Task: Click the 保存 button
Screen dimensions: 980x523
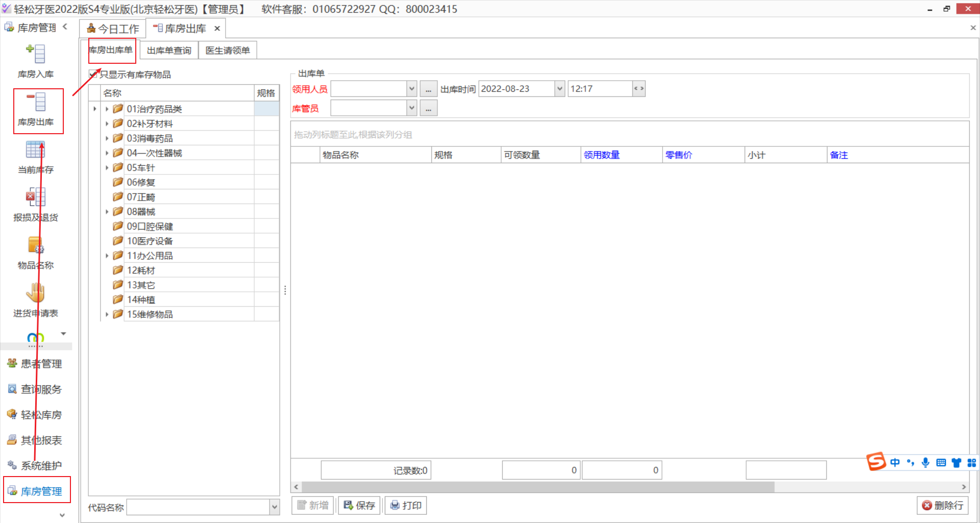Action: [x=359, y=505]
